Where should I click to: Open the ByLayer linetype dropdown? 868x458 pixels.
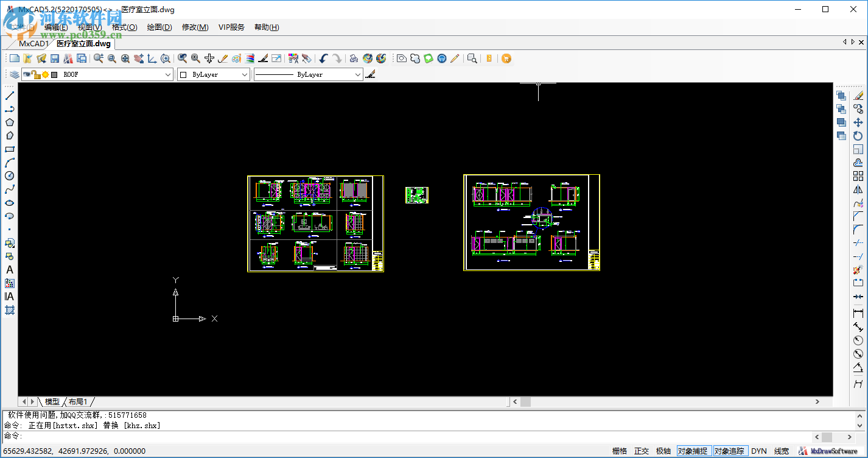coord(358,74)
